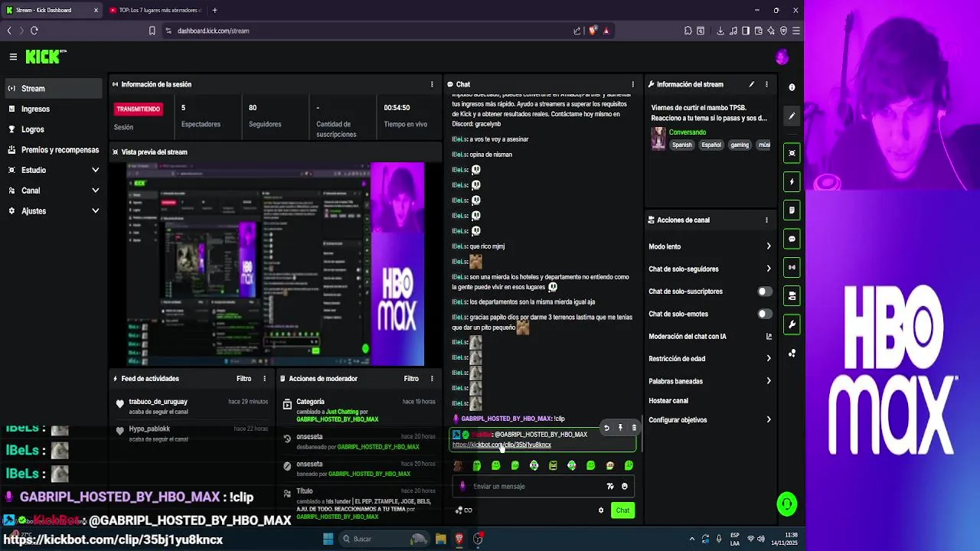980x551 pixels.
Task: Toggle Chat de solo-emotes switch
Action: 764,314
